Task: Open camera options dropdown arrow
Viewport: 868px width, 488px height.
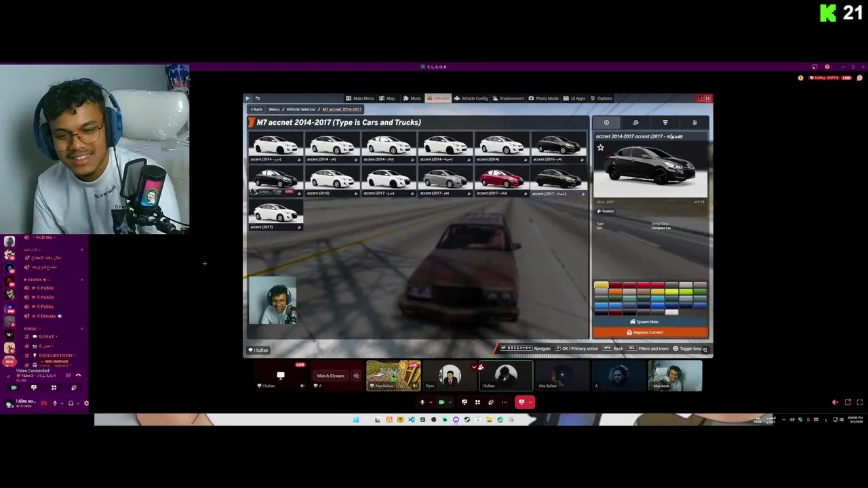Action: point(450,402)
